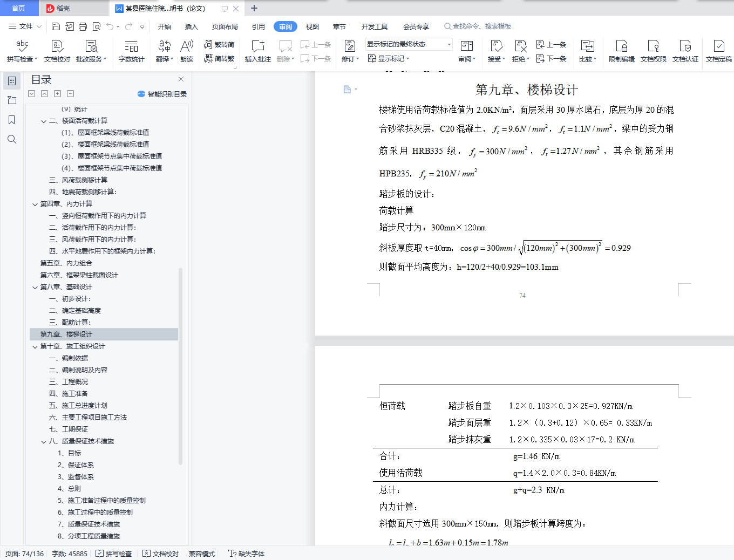The width and height of the screenshot is (734, 560).
Task: Collapse the 第四章、内力计算 outline node
Action: 35,204
